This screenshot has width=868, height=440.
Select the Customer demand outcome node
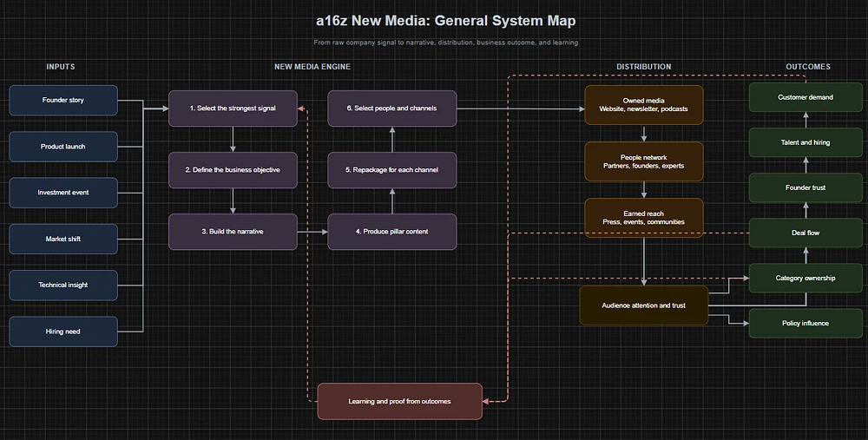click(x=806, y=97)
